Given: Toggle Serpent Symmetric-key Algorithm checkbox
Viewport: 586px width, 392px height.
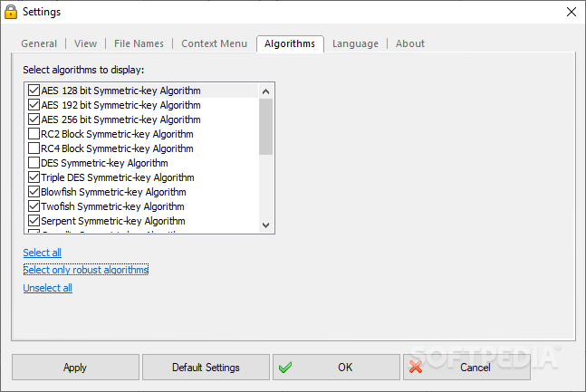Looking at the screenshot, I should click(x=34, y=221).
